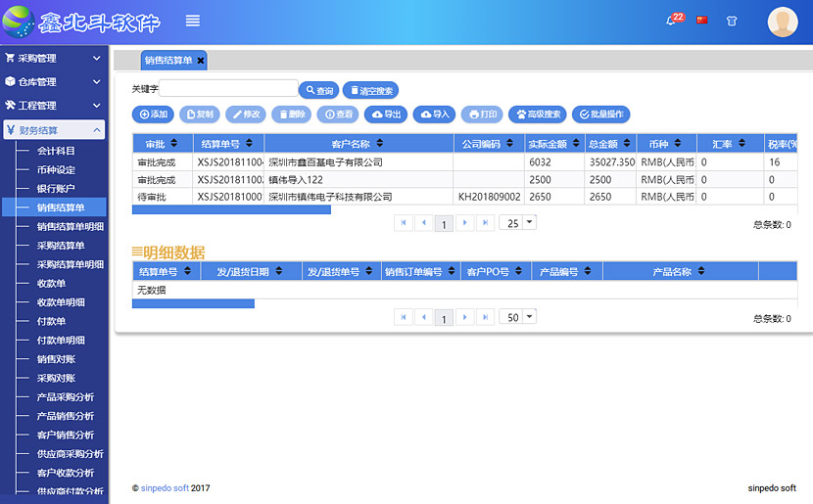The height and width of the screenshot is (504, 813).
Task: Go to first page in top pager
Action: [404, 223]
